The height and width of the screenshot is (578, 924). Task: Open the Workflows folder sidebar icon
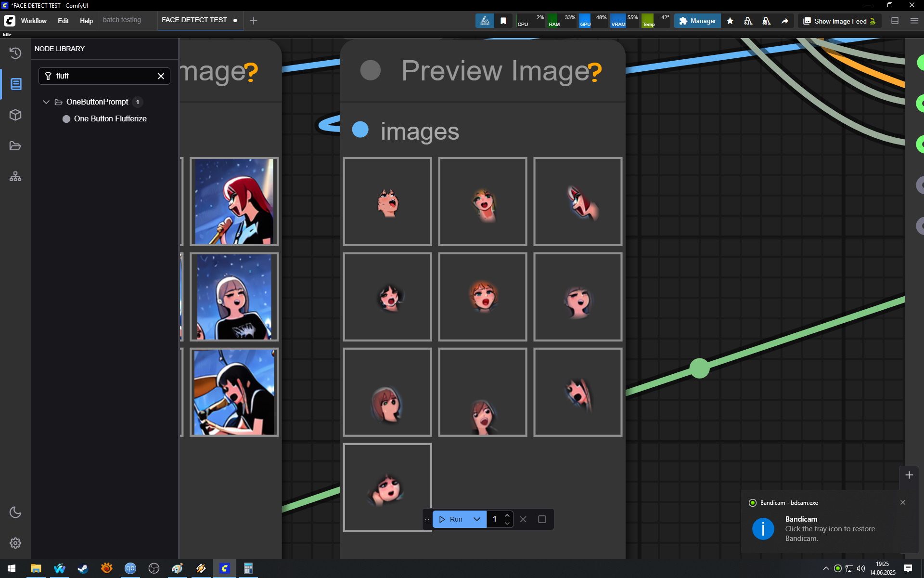pyautogui.click(x=15, y=146)
